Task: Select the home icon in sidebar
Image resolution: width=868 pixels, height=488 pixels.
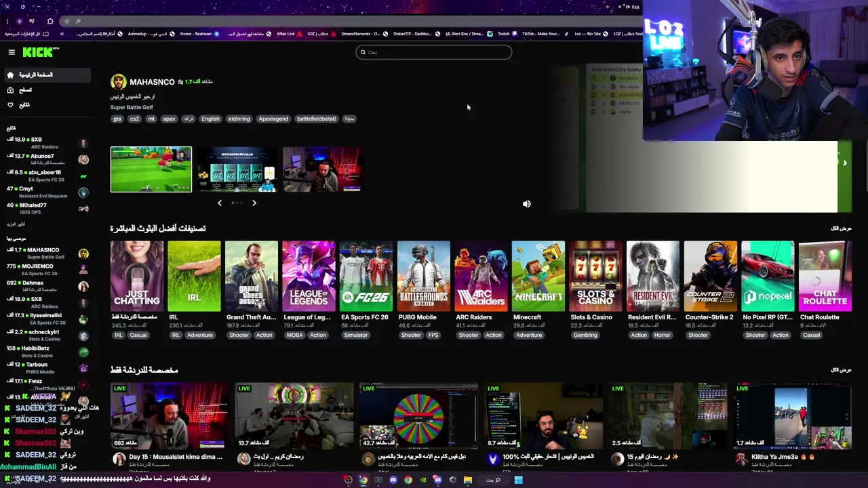Action: coord(10,75)
